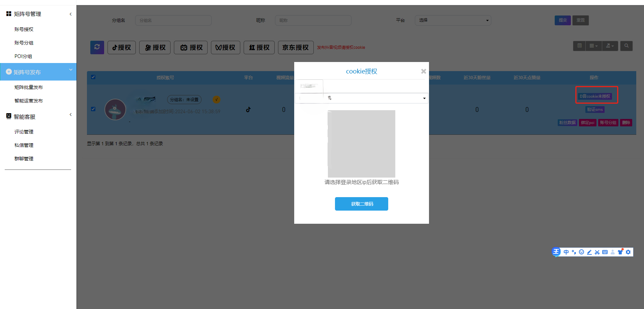Collapse the 矩阵号发布 section chevron
This screenshot has width=644, height=309.
pos(70,70)
